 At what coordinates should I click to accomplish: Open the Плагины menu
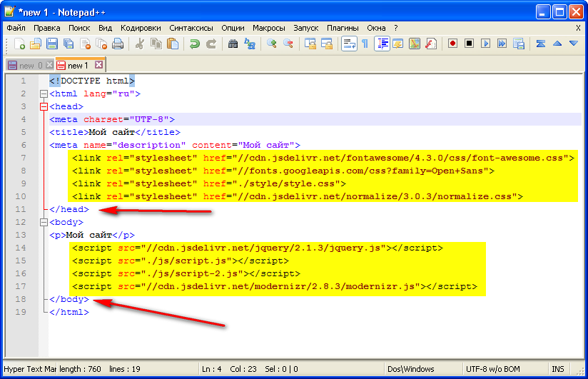pyautogui.click(x=343, y=28)
